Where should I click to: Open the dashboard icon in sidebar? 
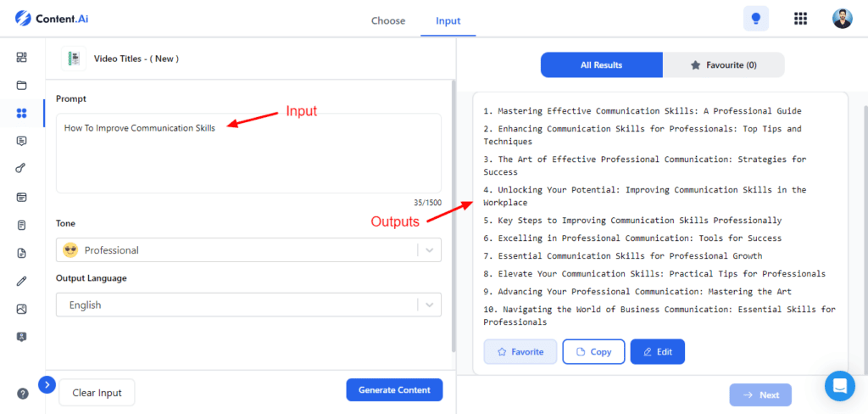point(22,58)
